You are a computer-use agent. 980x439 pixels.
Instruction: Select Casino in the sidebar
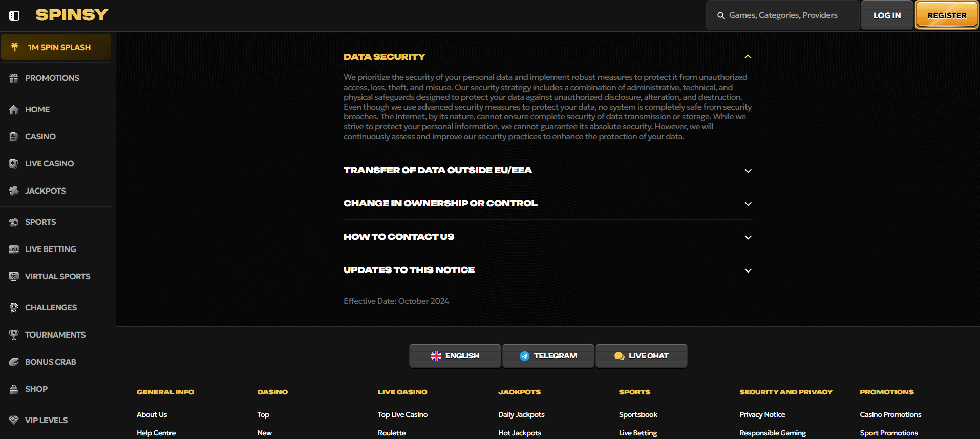point(40,137)
